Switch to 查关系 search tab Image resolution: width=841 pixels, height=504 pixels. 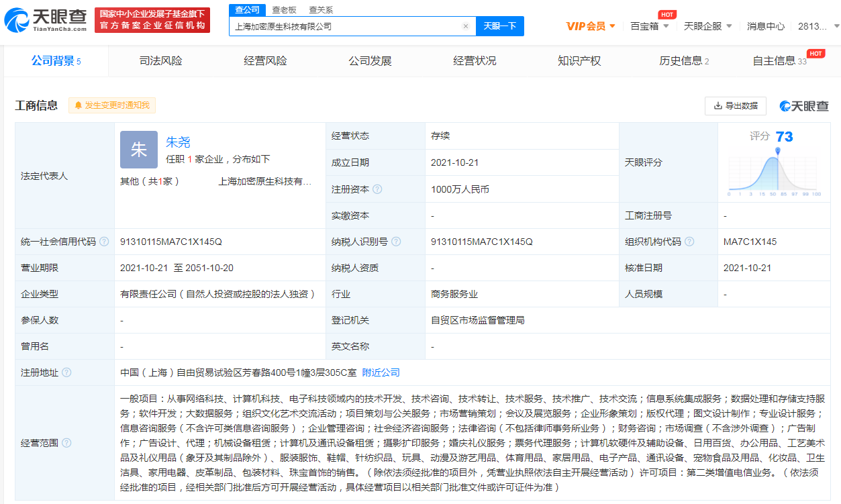click(x=321, y=10)
